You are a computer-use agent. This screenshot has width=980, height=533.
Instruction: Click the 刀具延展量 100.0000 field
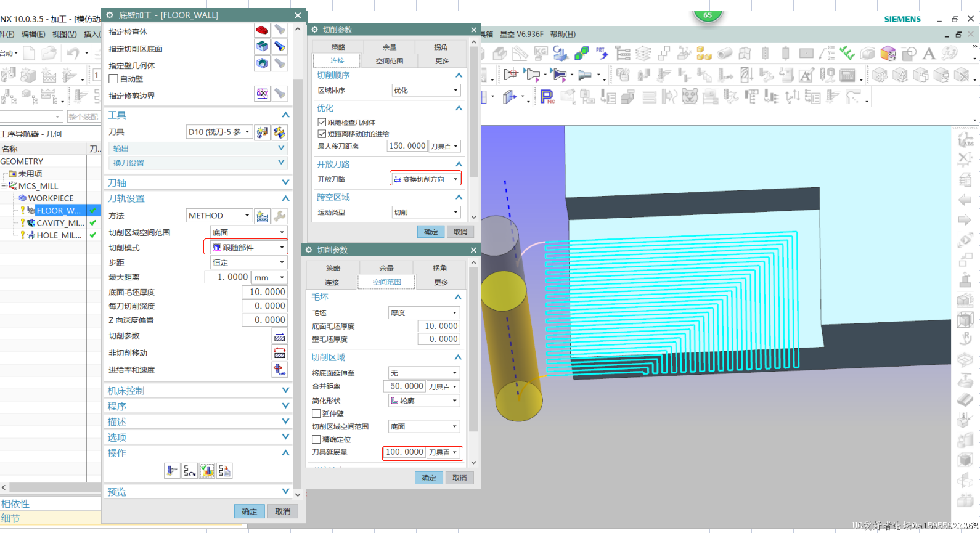pos(405,452)
